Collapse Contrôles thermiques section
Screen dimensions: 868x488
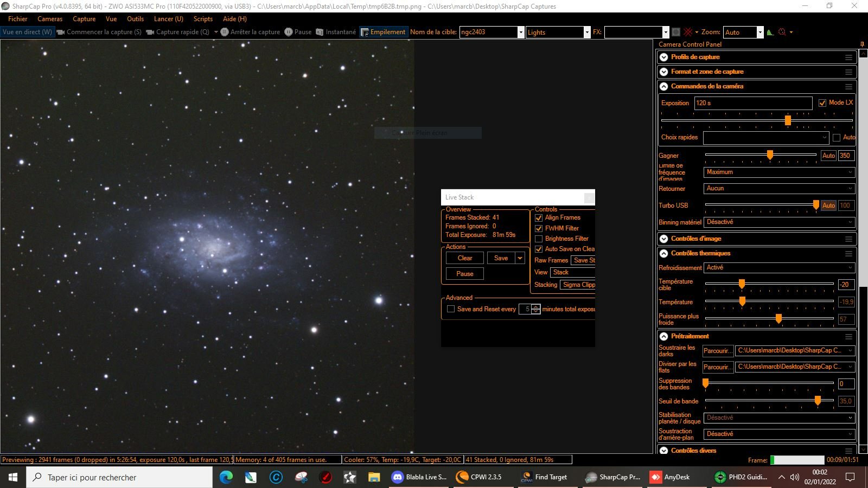(663, 253)
